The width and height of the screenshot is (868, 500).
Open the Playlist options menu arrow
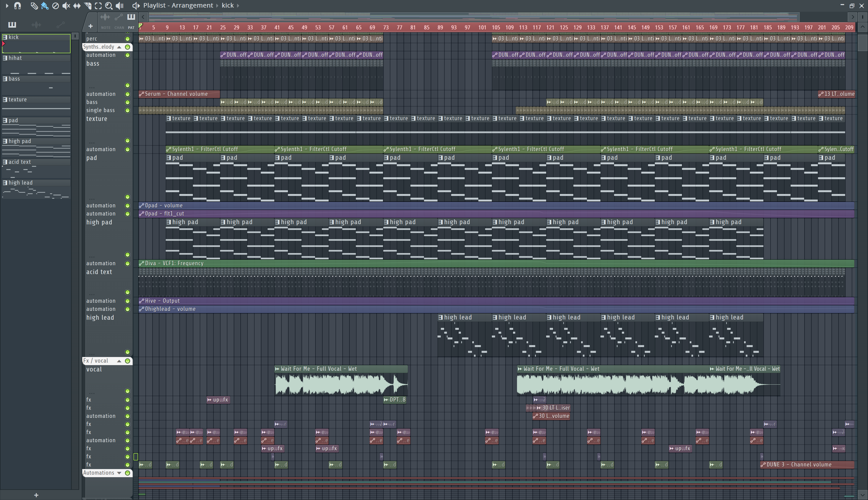[x=7, y=6]
